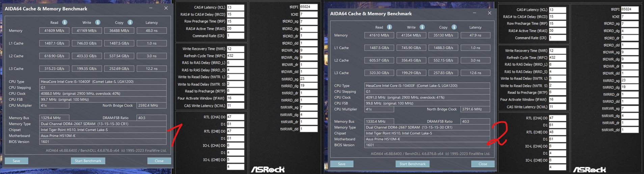Screen dimensions: 644x174
Task: Click the RTL (CHB) D0 field showing 47
Action: (236, 131)
